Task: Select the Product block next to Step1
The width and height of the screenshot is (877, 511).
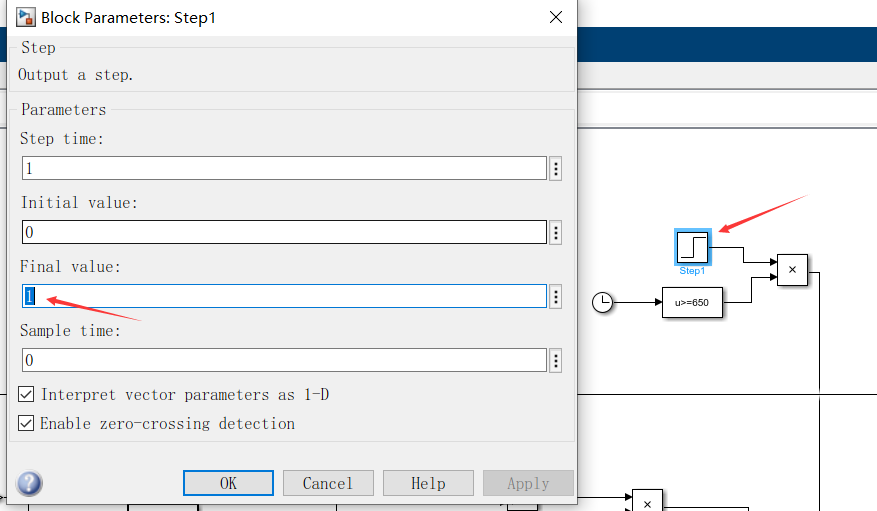Action: tap(792, 269)
